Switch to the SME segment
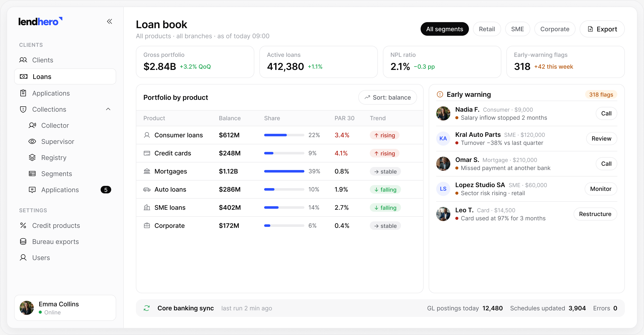This screenshot has width=644, height=335. (x=517, y=29)
